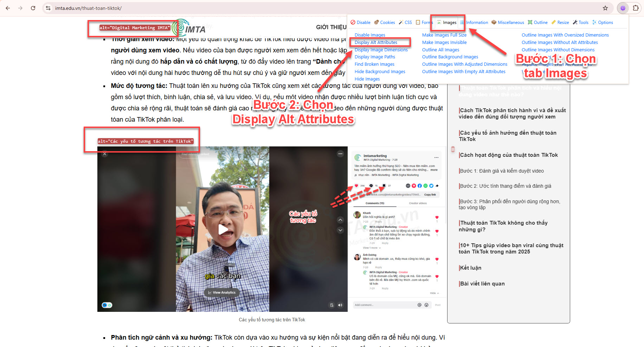
Task: Jump to 'Cách TikTok phân tích hành vi' section
Action: coord(512,114)
